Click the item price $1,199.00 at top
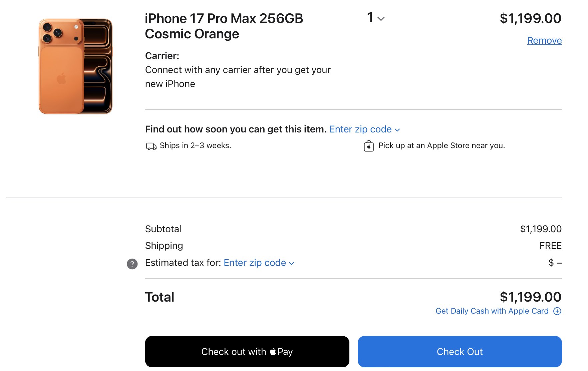The width and height of the screenshot is (588, 371). (530, 18)
